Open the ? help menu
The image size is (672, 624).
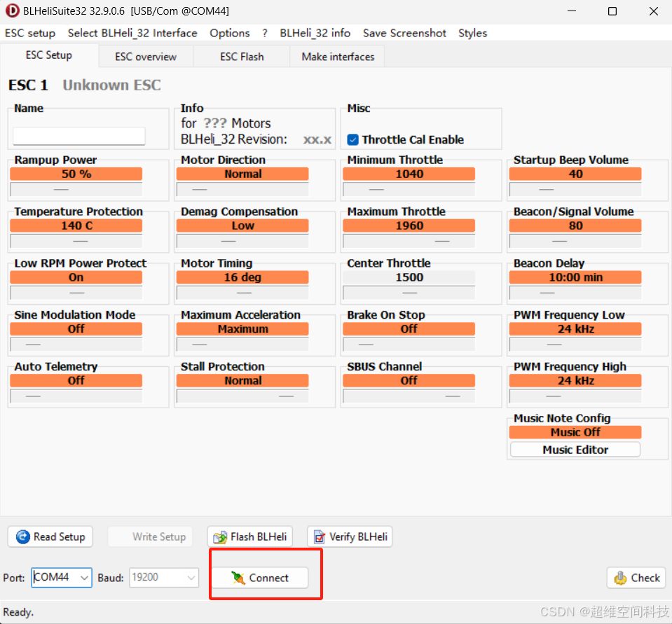point(265,33)
